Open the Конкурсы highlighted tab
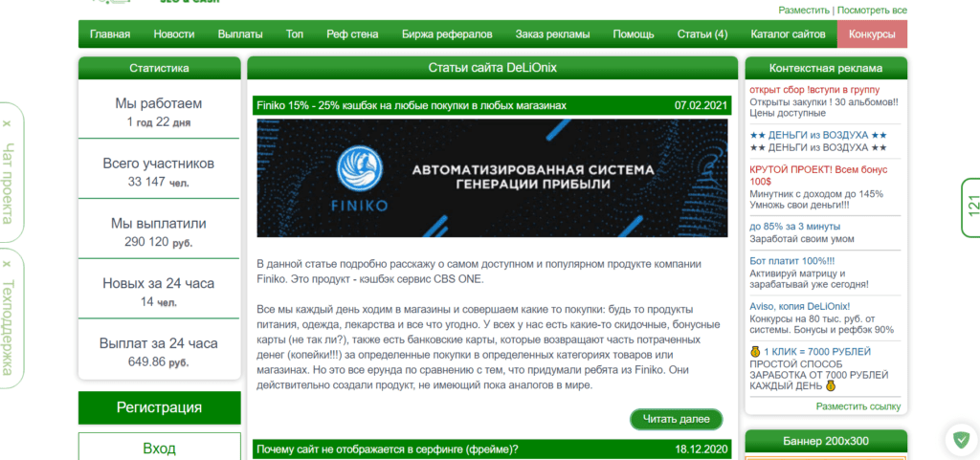The width and height of the screenshot is (980, 460). pos(872,34)
